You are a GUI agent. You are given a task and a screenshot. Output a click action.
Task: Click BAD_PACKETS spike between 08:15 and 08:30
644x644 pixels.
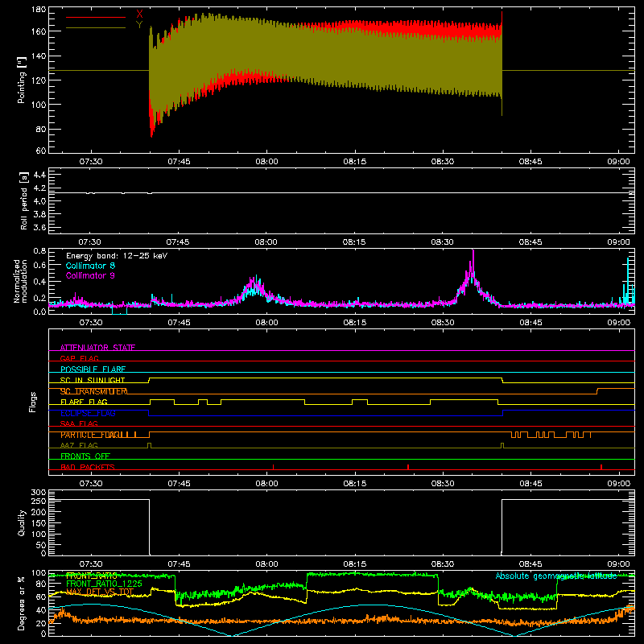coord(408,467)
